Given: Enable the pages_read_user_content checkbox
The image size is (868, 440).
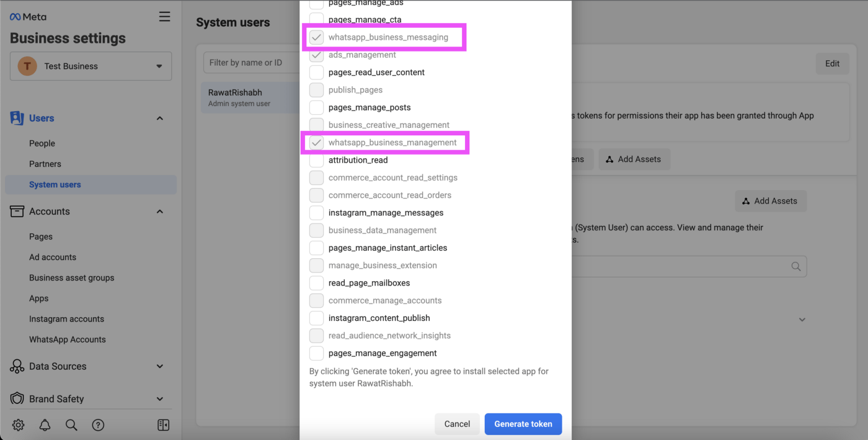Looking at the screenshot, I should tap(317, 73).
